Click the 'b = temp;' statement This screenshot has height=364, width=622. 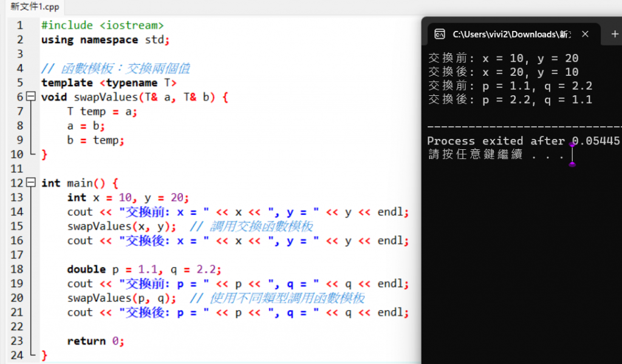pyautogui.click(x=95, y=140)
